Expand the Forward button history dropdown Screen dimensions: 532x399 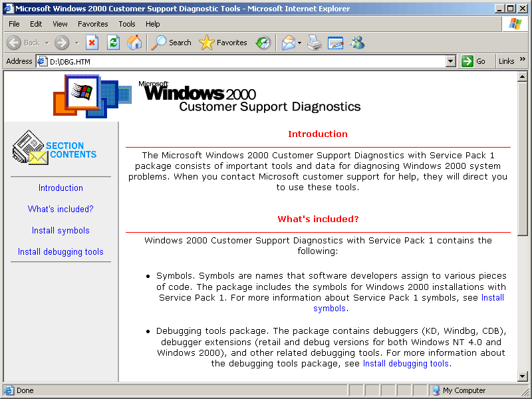pos(76,43)
